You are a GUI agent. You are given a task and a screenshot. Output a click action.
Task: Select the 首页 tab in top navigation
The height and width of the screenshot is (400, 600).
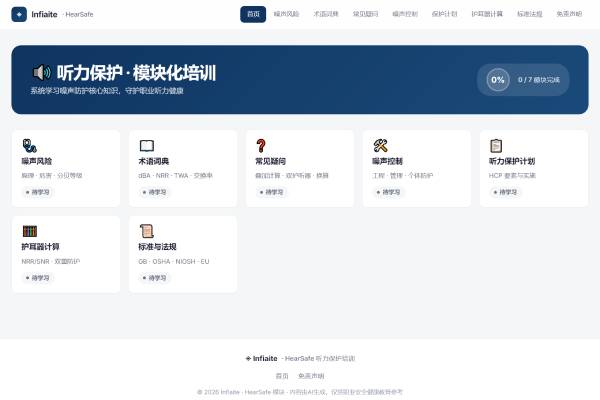pos(253,15)
